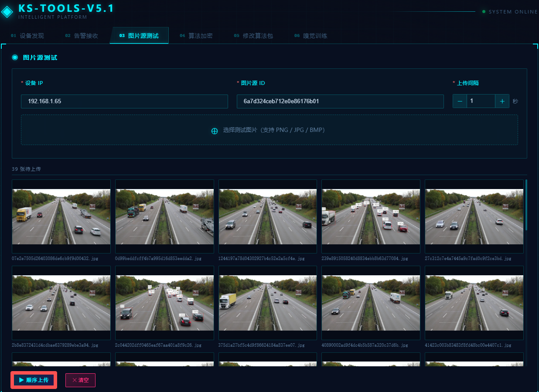
Task: Click the play icon on 顺序上传
Action: [x=21, y=380]
